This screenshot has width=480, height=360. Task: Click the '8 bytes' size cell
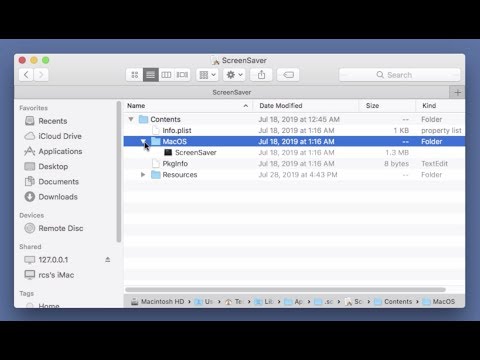click(x=396, y=163)
